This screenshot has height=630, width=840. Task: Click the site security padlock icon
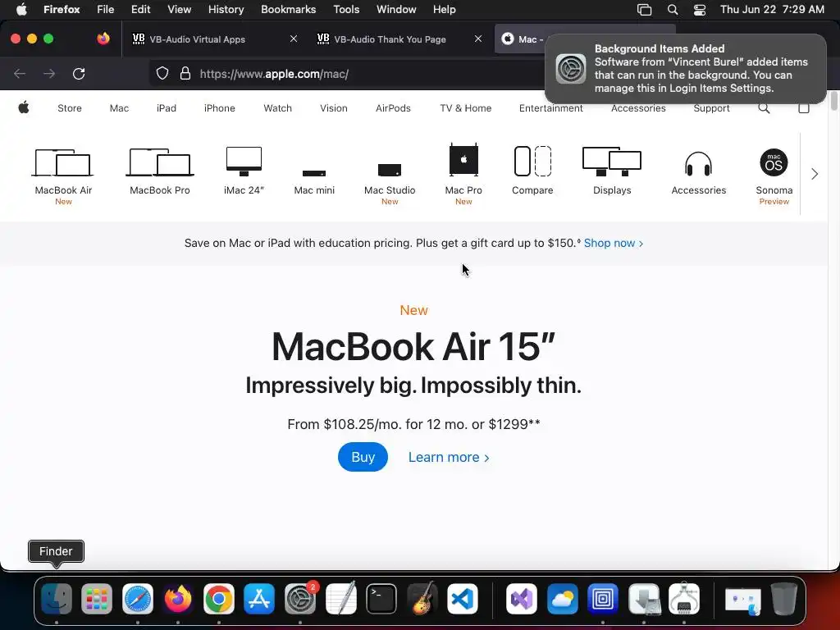tap(185, 73)
